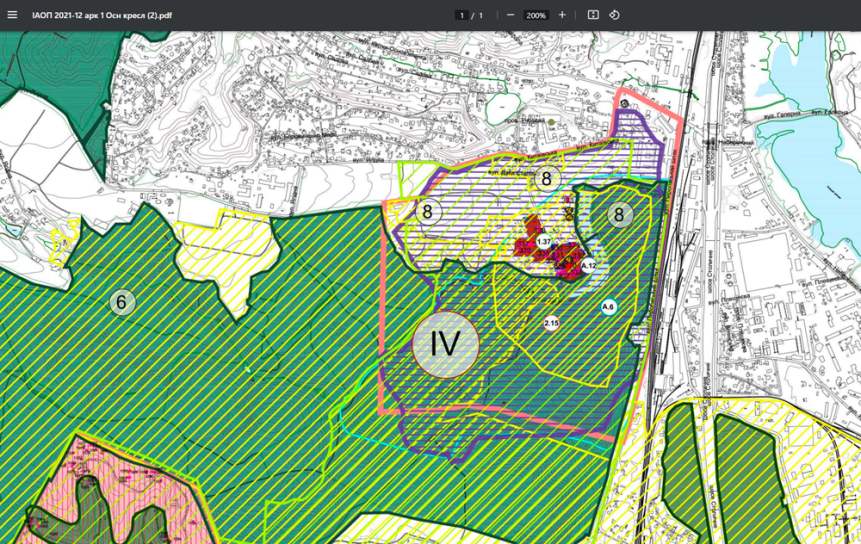
Task: Click the 200% zoom level field
Action: click(x=536, y=15)
